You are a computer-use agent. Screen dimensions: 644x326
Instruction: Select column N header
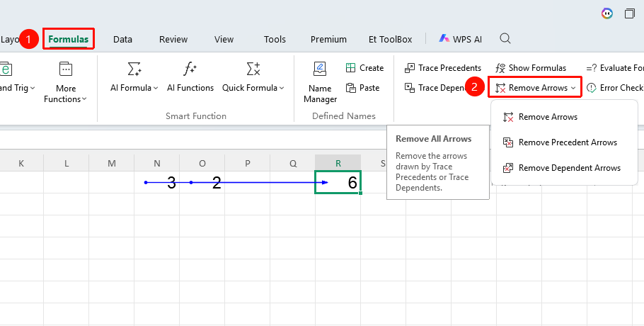click(157, 163)
